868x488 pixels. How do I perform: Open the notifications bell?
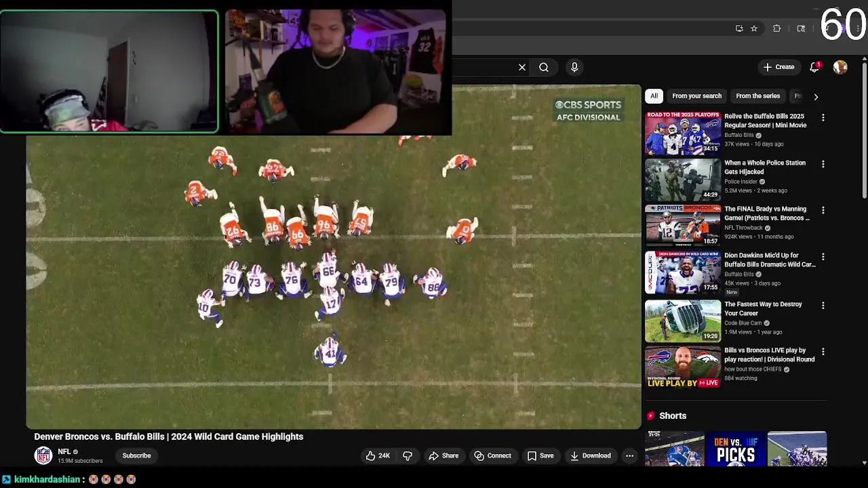pos(814,67)
